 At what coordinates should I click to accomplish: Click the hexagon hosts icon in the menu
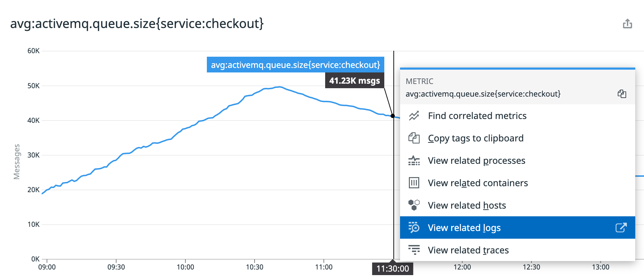(414, 205)
